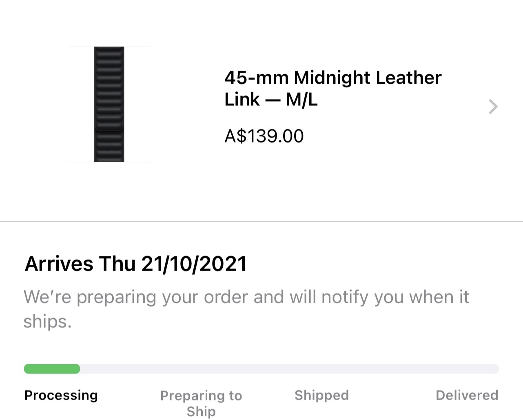Tap the word "ships." in the message

coord(47,322)
